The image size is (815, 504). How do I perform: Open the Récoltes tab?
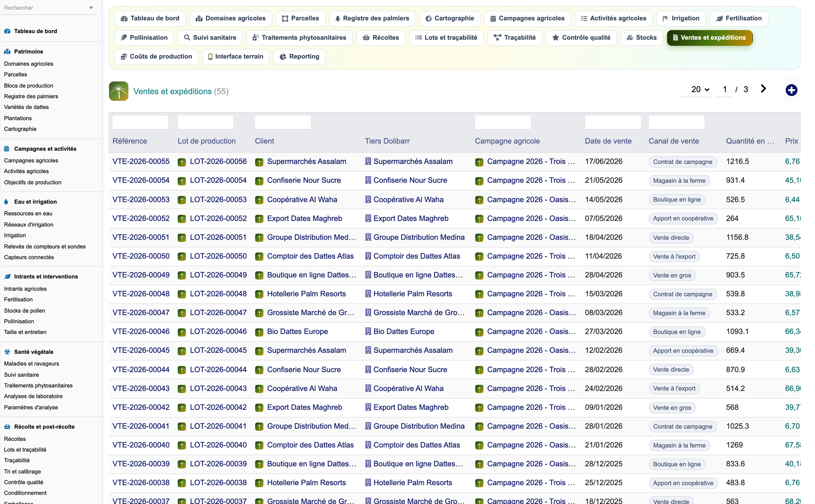pyautogui.click(x=380, y=38)
